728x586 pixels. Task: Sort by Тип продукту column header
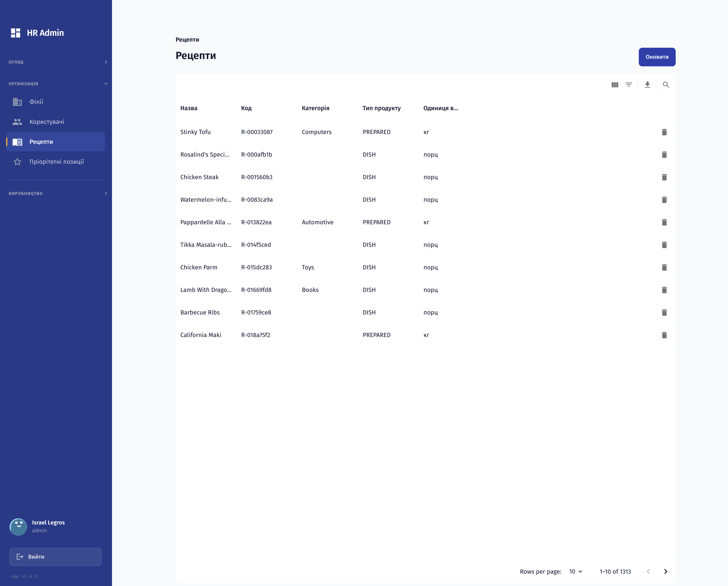click(x=382, y=108)
